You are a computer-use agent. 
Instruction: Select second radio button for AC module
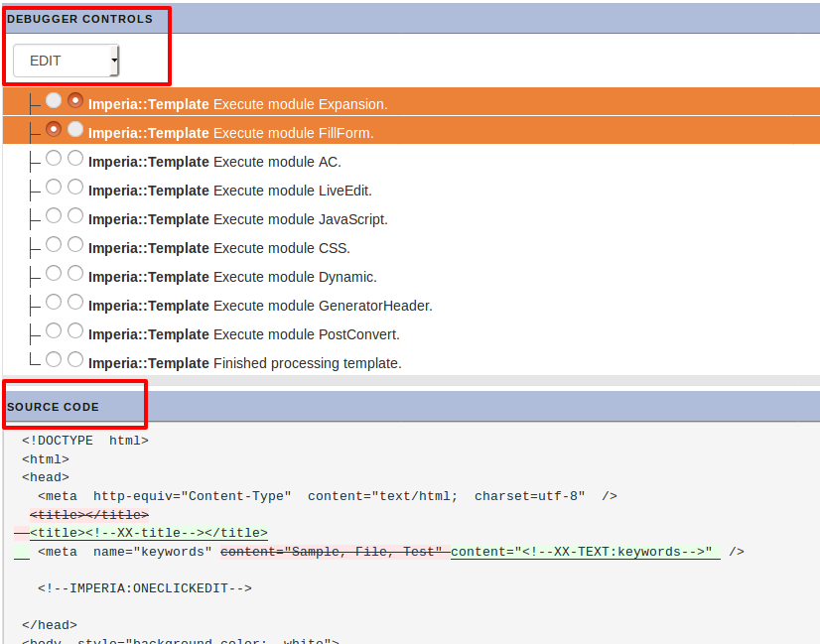click(75, 158)
